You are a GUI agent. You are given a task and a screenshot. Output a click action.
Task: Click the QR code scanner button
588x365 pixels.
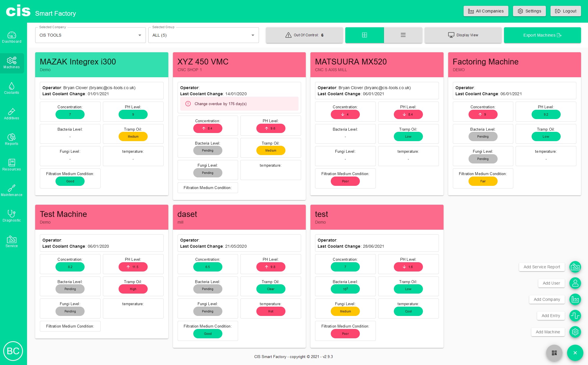(x=554, y=353)
